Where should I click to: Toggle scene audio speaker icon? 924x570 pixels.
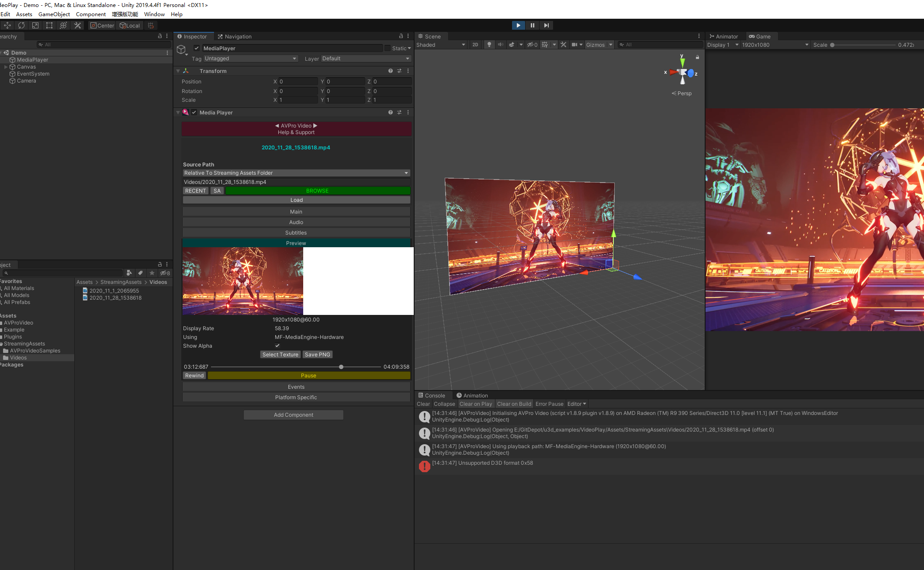(501, 45)
